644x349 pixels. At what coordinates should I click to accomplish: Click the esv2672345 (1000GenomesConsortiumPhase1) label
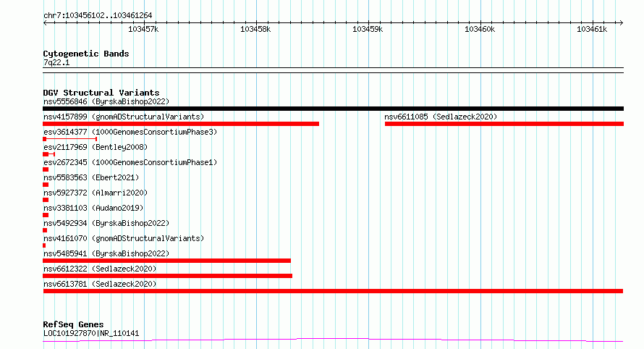[x=130, y=162]
